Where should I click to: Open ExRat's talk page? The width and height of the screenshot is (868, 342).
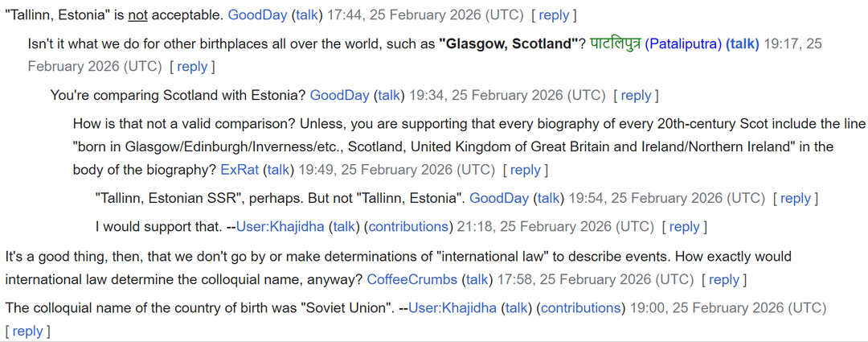tap(278, 170)
